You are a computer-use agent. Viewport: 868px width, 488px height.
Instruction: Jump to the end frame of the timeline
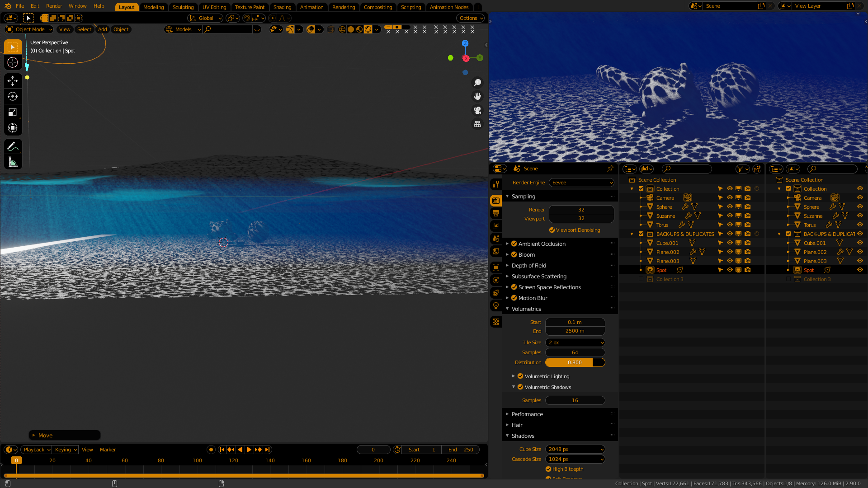pyautogui.click(x=267, y=450)
